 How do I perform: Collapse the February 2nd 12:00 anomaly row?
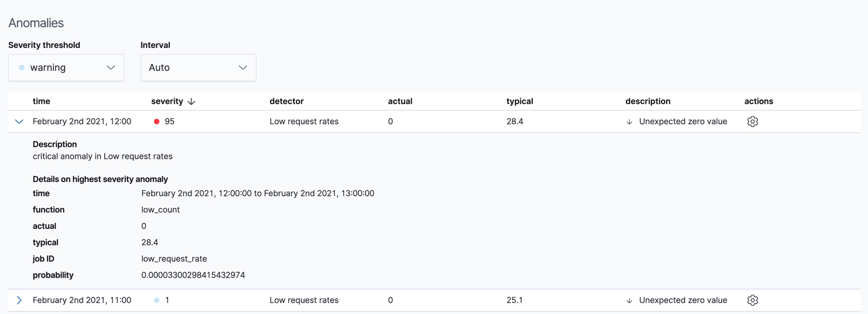[19, 121]
